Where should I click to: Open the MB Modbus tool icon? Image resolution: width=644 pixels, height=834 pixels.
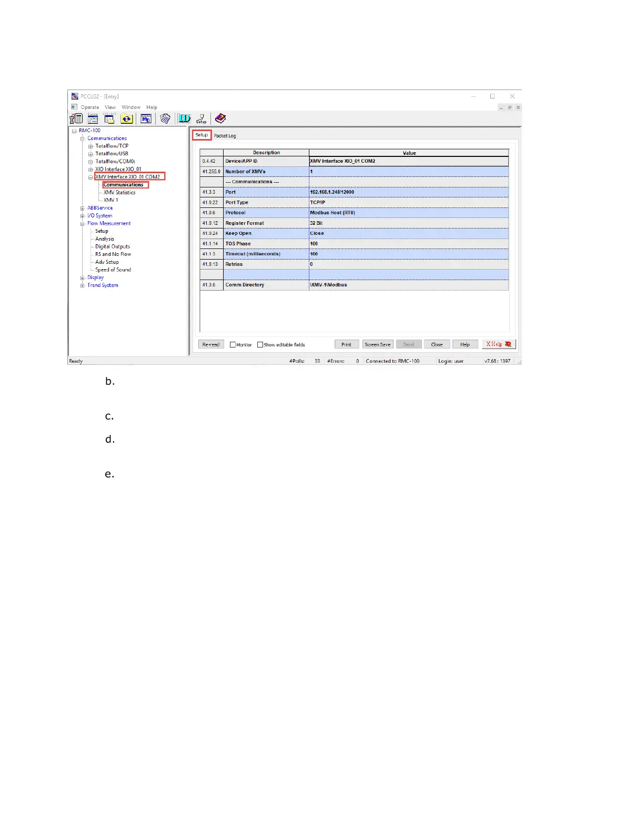click(146, 119)
